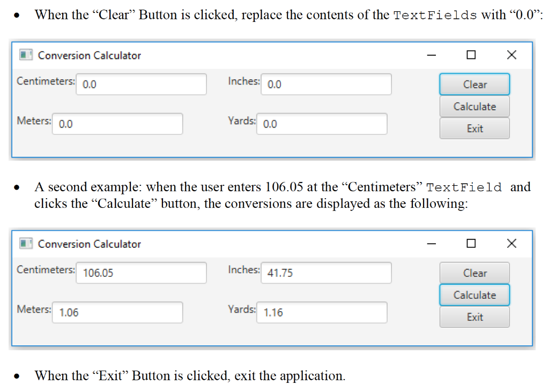Viewport: 549px width, 392px height.
Task: Select the Centimeters field showing 0.0
Action: pos(141,84)
